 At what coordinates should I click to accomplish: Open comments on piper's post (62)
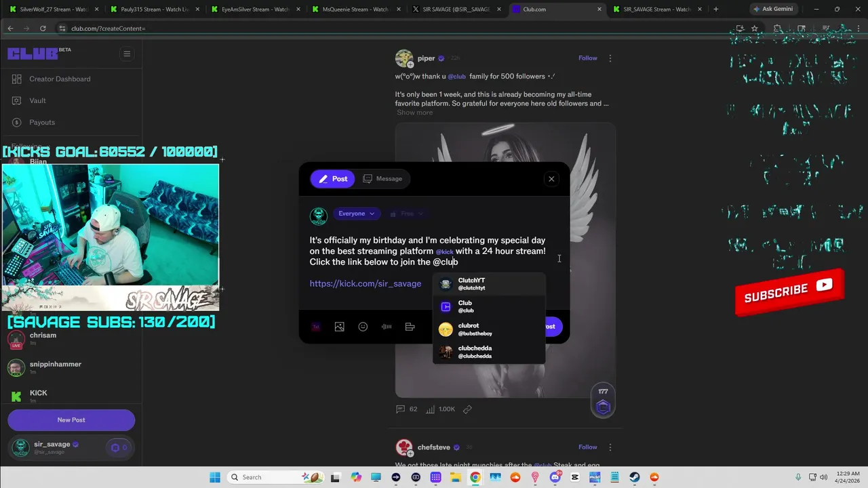407,409
